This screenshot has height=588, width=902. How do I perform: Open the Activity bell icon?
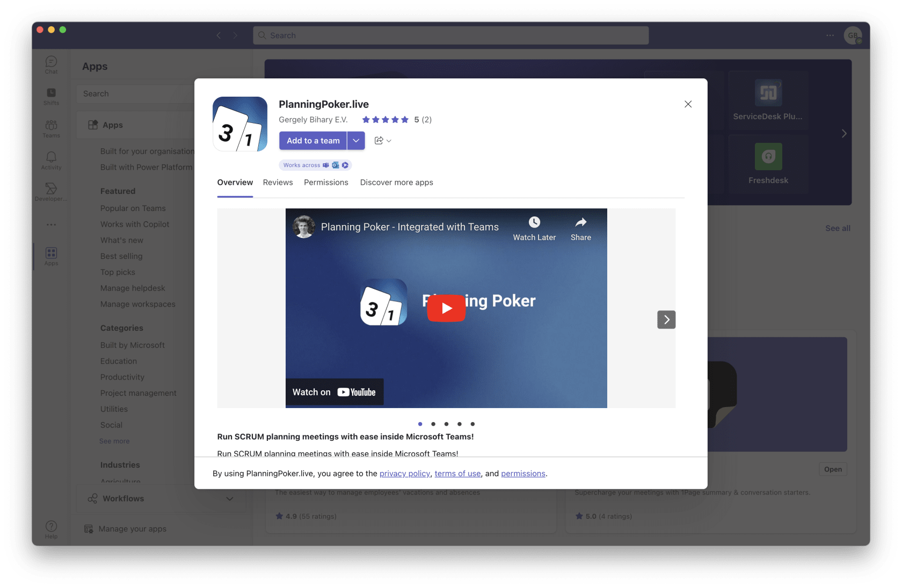51,160
